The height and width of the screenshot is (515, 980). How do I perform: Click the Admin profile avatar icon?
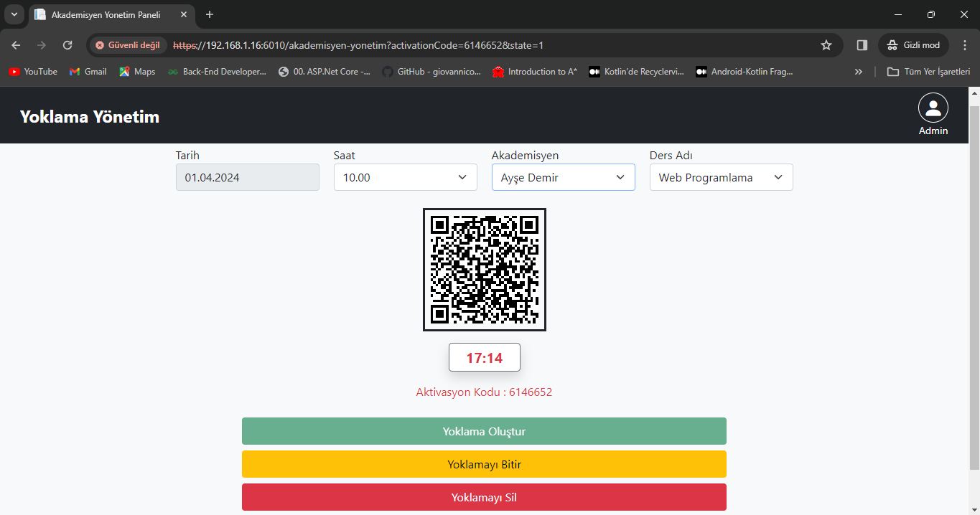point(933,108)
